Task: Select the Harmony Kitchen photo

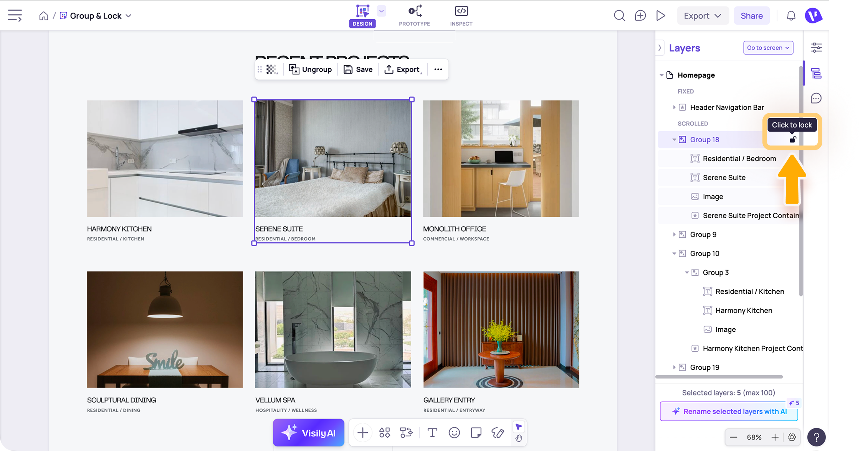Action: 165,159
